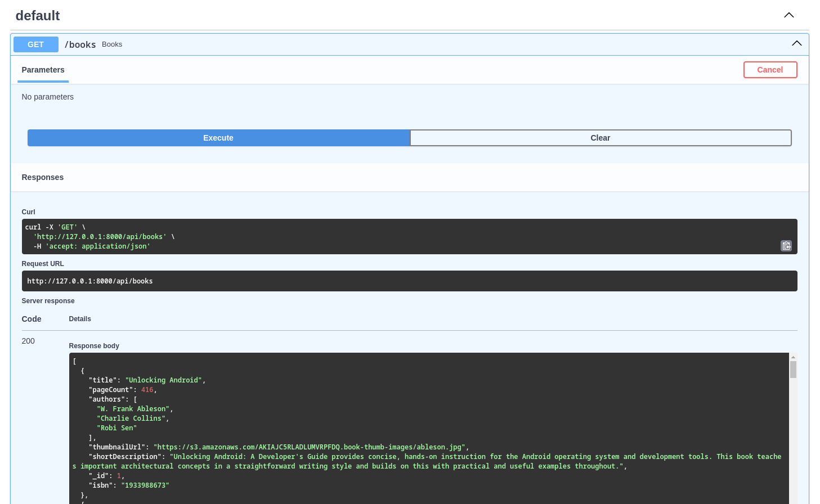Switch to the Parameters tab
Image resolution: width=820 pixels, height=504 pixels.
click(x=43, y=70)
